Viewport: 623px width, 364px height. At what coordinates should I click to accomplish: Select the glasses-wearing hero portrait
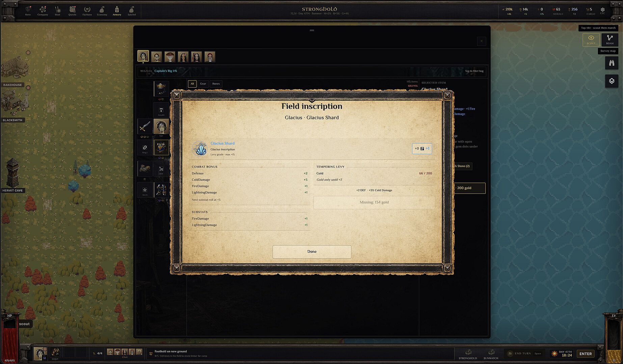[x=156, y=57]
